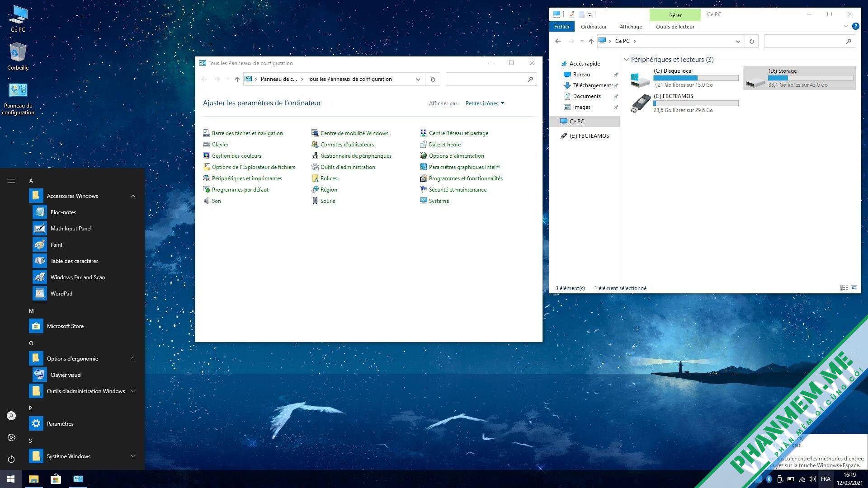Open Programmes et fonctionnalités link
This screenshot has width=868, height=488.
(466, 178)
